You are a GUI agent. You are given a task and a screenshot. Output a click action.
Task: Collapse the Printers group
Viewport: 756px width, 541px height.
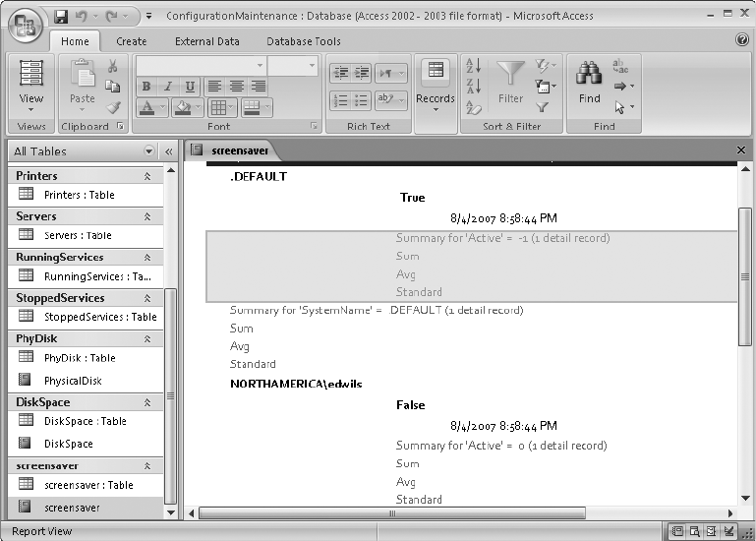coord(147,176)
